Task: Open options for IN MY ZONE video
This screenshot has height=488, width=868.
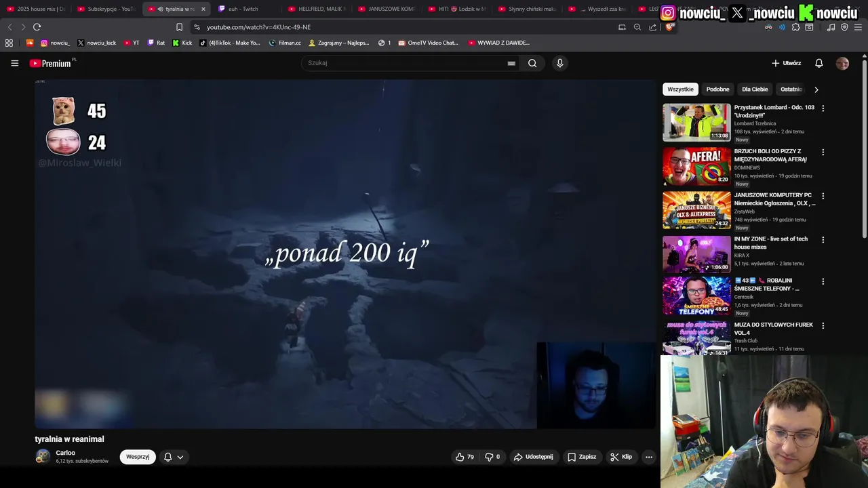Action: coord(823,240)
